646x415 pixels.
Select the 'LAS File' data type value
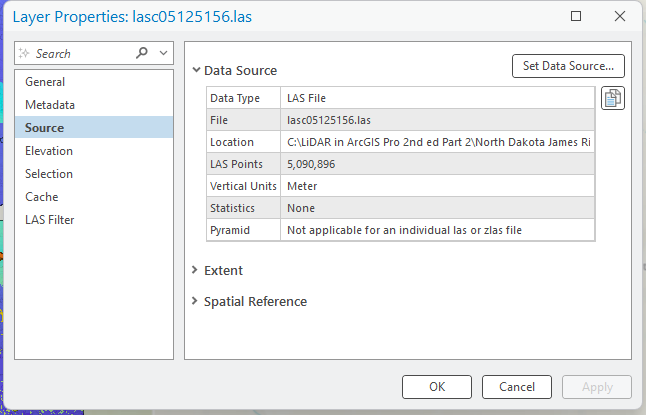[438, 98]
